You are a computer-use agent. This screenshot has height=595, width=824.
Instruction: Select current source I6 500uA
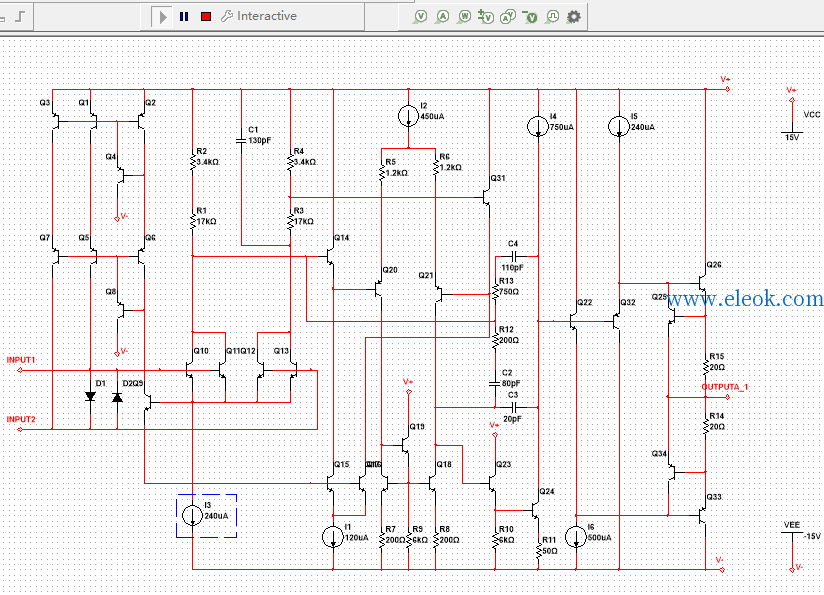576,537
